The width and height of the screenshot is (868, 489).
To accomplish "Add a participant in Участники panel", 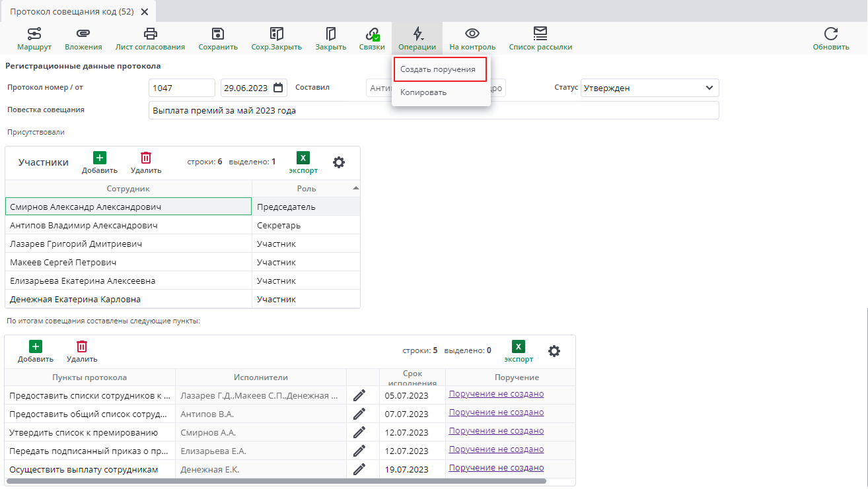I will [99, 162].
